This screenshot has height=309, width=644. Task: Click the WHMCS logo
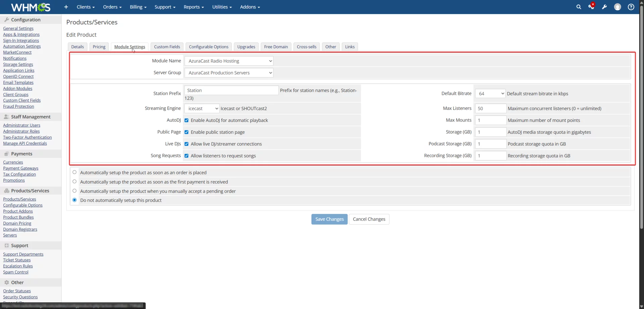point(30,7)
